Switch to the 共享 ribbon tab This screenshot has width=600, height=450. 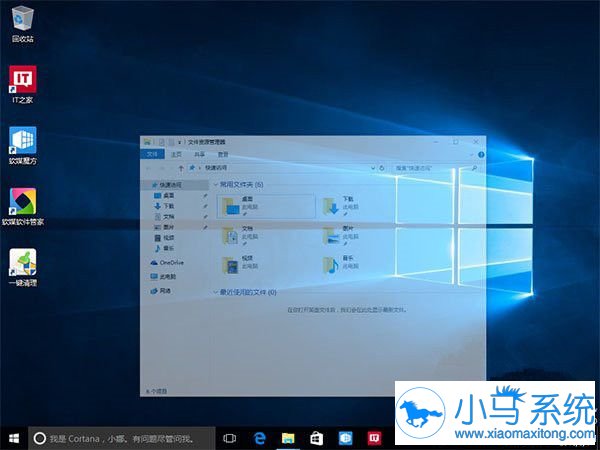[x=199, y=154]
